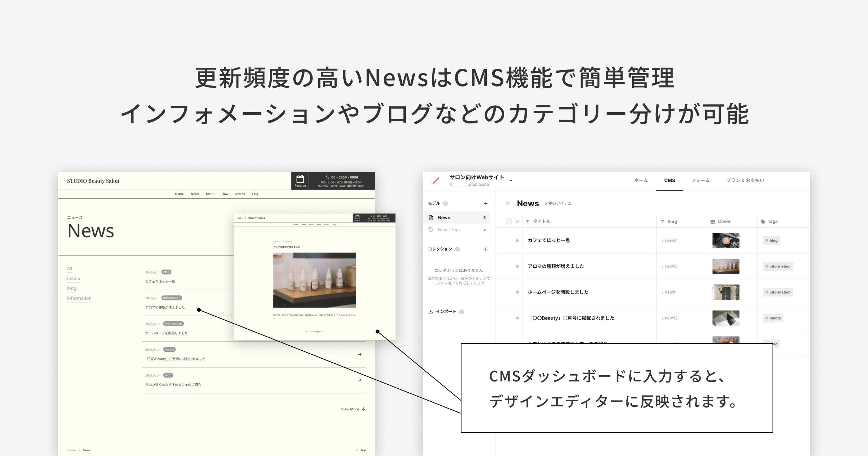This screenshot has height=456, width=868.
Task: Click the Reserve icon in small article window
Action: [x=357, y=217]
